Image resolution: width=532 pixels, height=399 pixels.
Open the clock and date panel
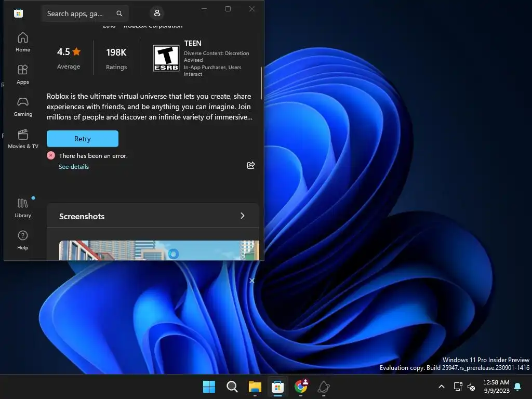coord(496,387)
